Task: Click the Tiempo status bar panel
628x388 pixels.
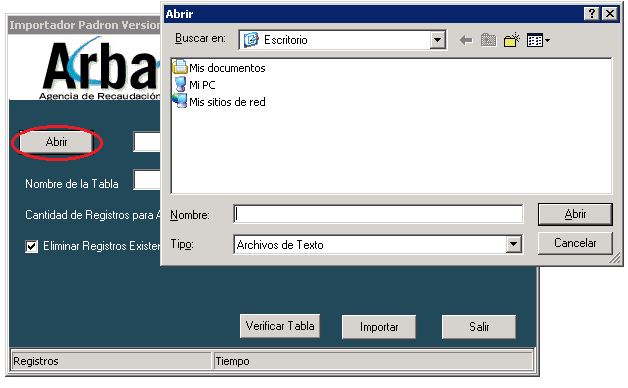Action: pyautogui.click(x=373, y=361)
